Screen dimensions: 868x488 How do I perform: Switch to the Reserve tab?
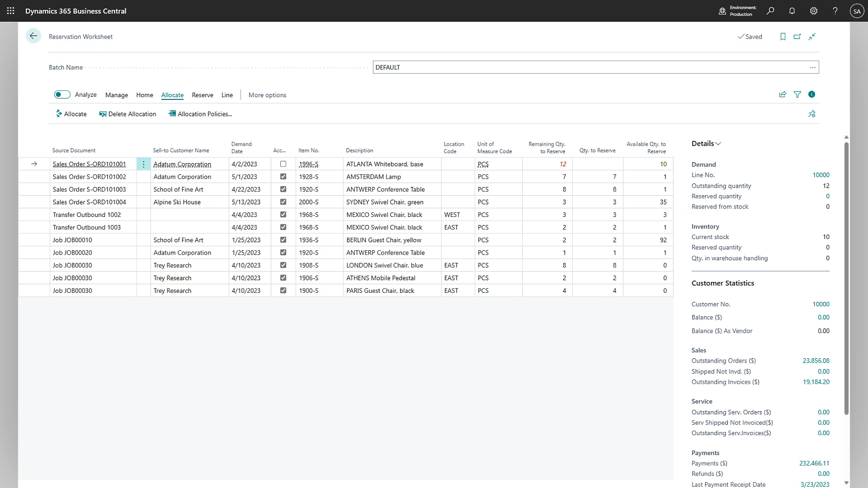(x=202, y=95)
